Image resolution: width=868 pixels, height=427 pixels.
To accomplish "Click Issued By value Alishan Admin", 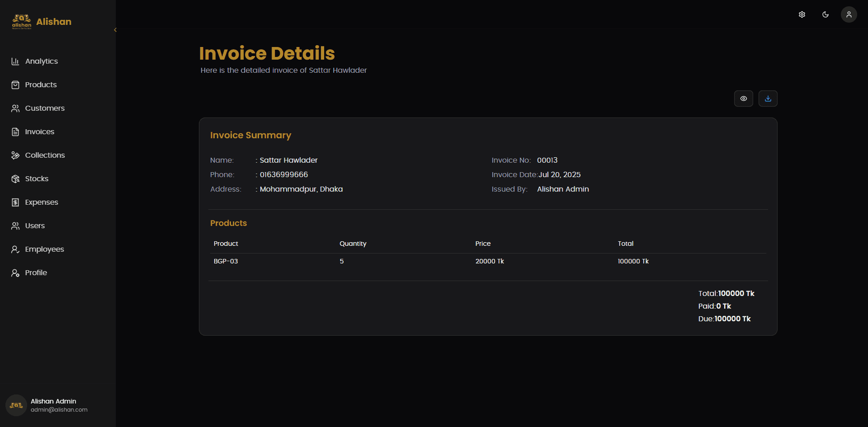I will tap(563, 189).
